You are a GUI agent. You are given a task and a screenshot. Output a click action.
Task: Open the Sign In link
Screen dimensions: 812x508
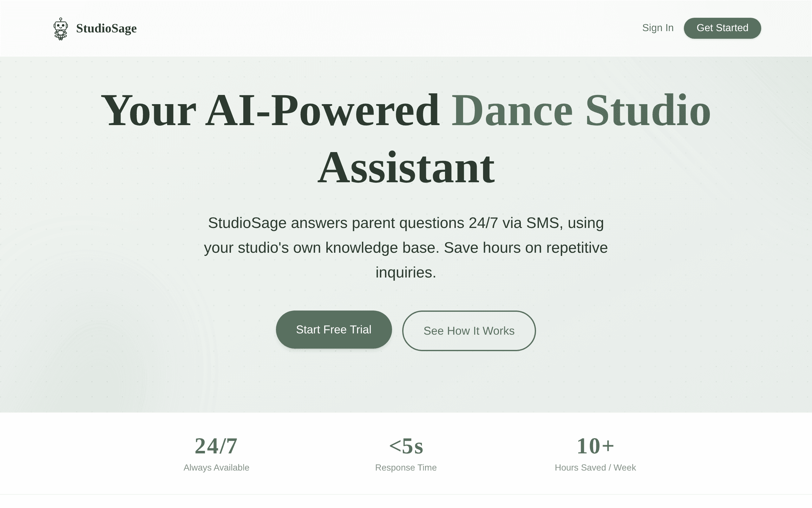[658, 28]
